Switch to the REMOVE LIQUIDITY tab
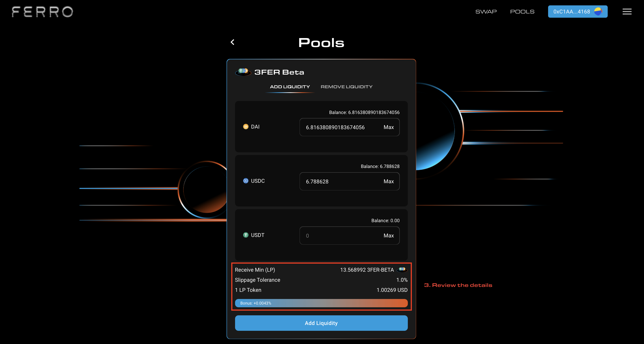Image resolution: width=644 pixels, height=344 pixels. 346,87
